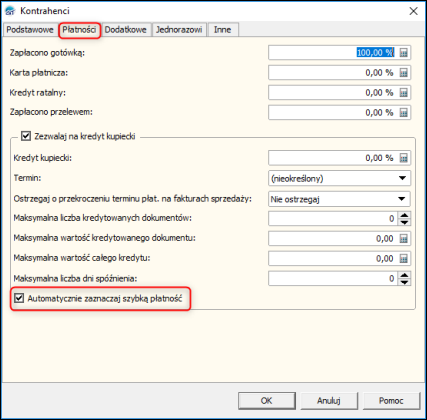Increase Maksymalna liczba kredytowanych dokumentów value
The image size is (427, 420).
click(404, 215)
